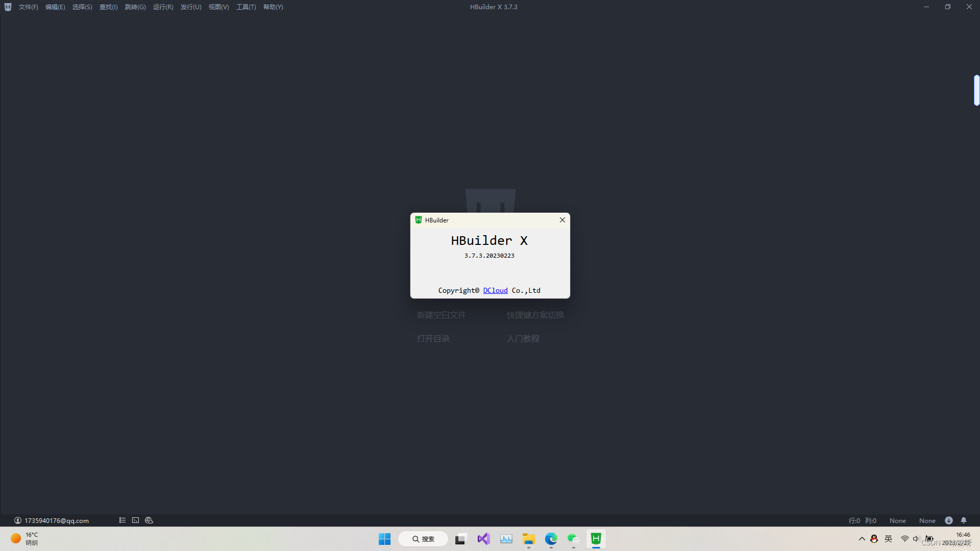
Task: Click the vertical scrollbar thumb on the right edge
Action: click(976, 90)
